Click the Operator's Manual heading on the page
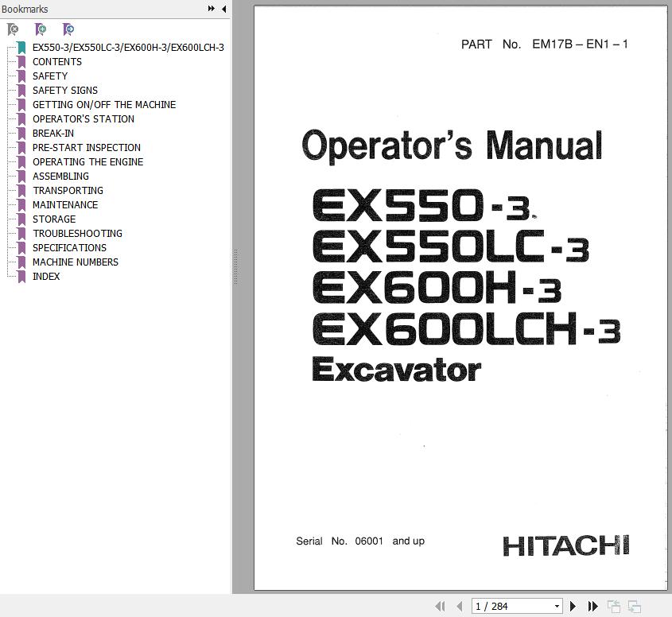This screenshot has width=672, height=617. [453, 146]
